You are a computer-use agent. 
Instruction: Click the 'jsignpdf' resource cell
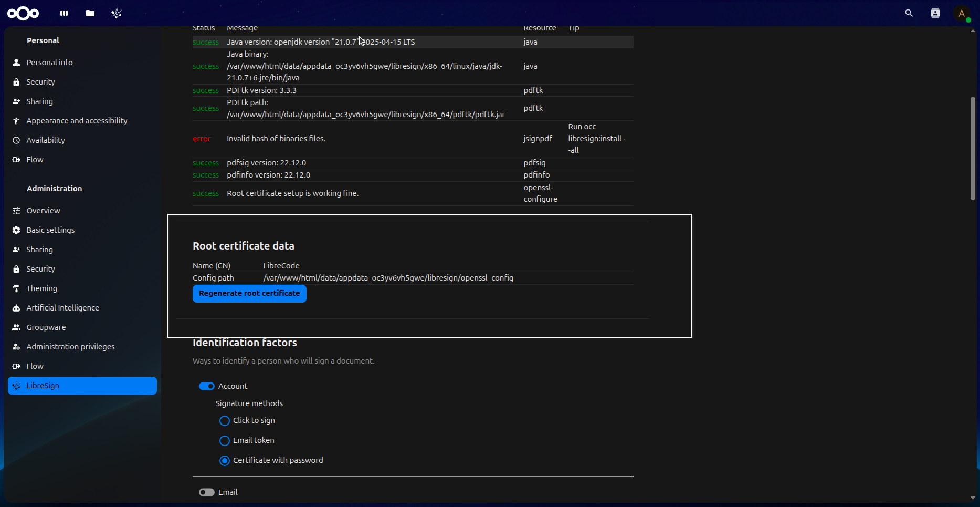538,139
